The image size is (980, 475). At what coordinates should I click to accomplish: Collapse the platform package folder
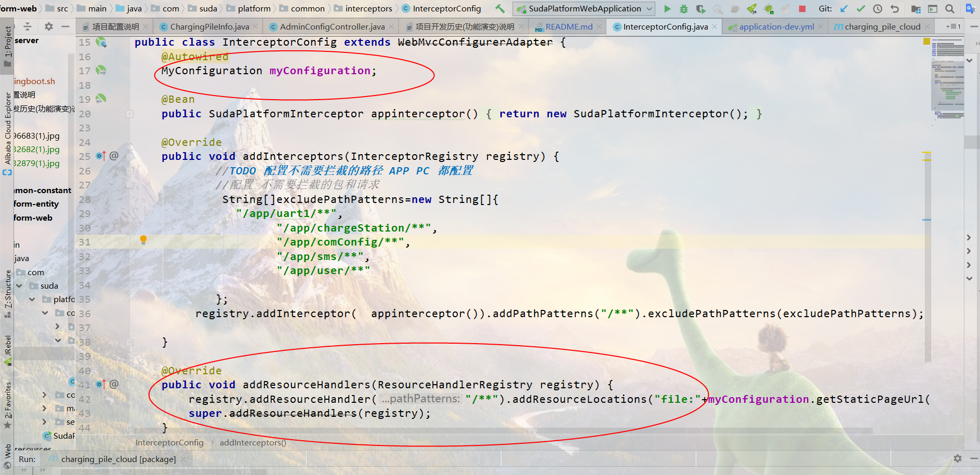(x=32, y=299)
